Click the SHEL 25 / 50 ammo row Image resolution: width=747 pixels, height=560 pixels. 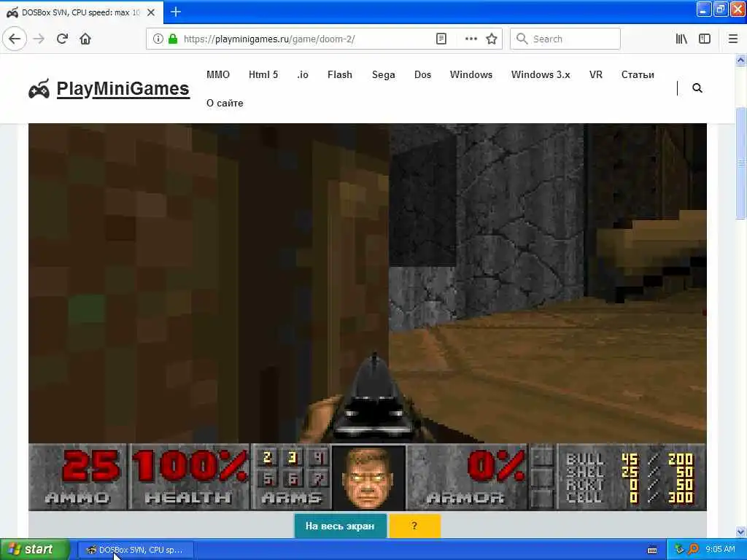click(x=630, y=472)
